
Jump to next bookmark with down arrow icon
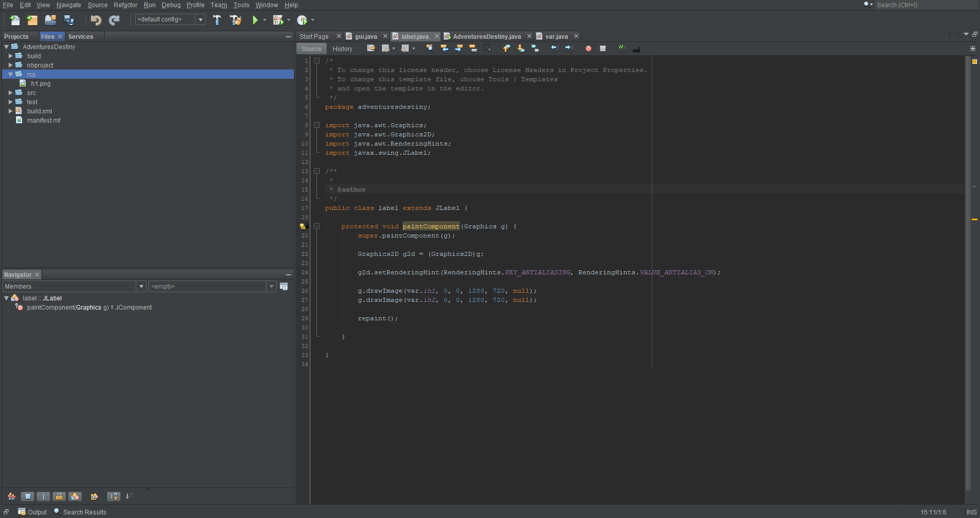(521, 48)
